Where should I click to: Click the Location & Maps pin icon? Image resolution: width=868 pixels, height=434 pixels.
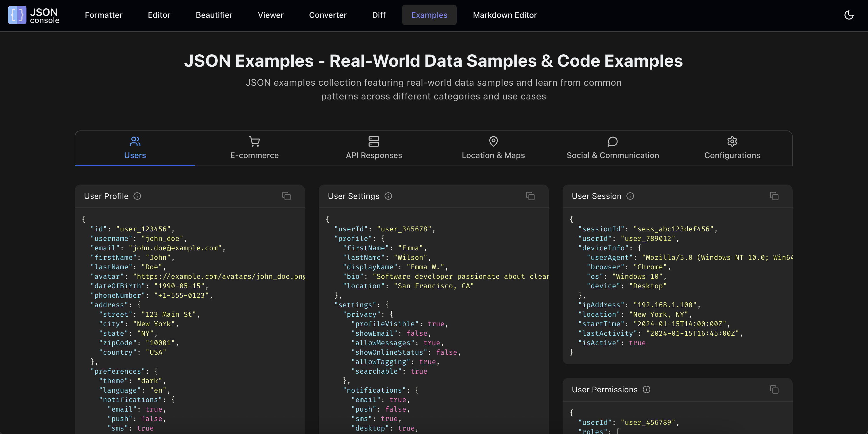click(x=493, y=141)
